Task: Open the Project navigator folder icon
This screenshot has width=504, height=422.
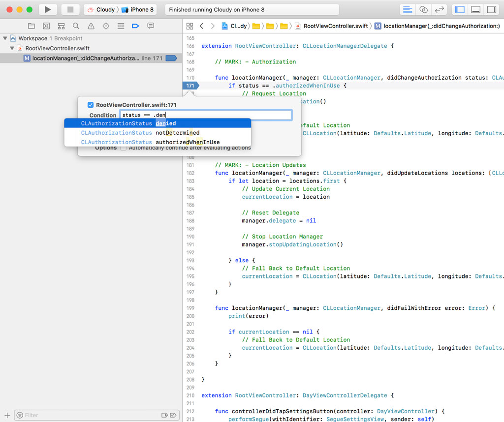Action: point(31,26)
